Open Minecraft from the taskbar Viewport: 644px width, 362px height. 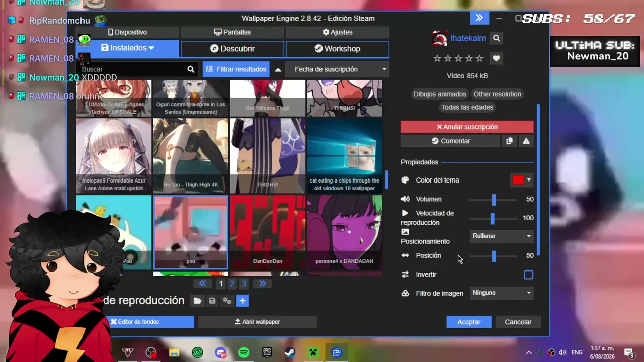coord(313,352)
